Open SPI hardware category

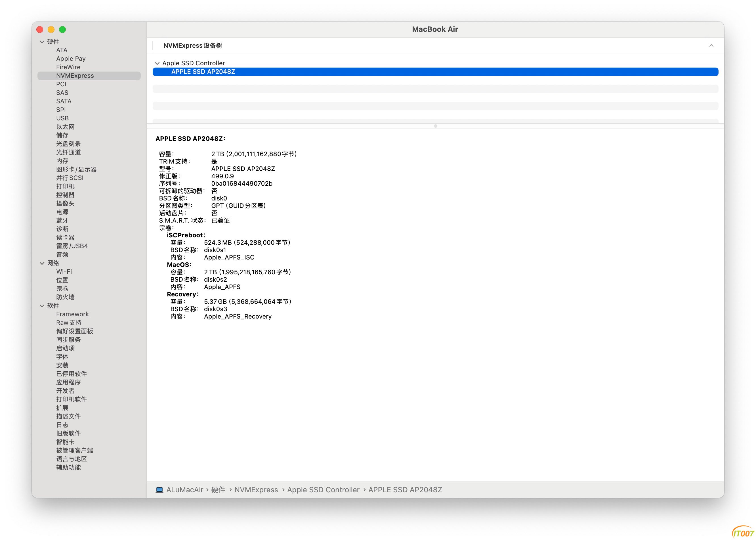61,110
